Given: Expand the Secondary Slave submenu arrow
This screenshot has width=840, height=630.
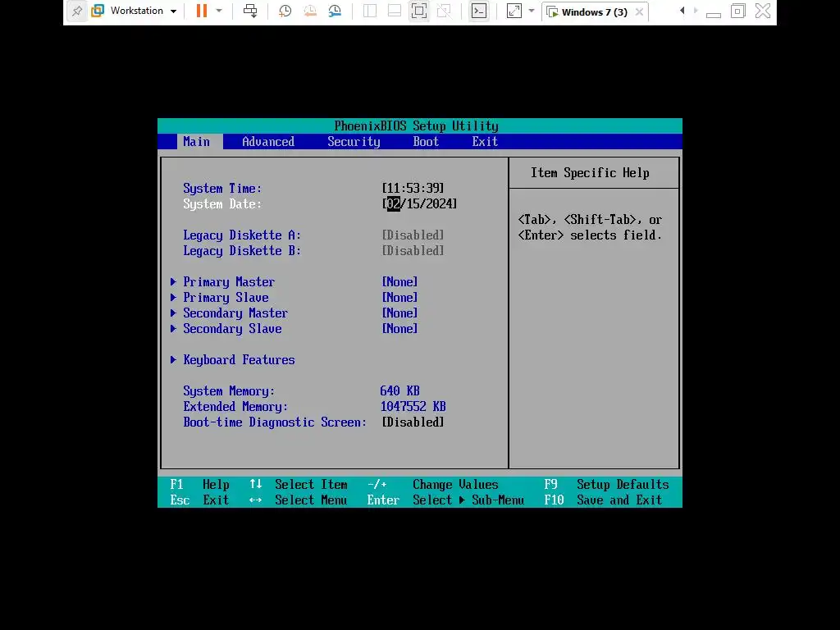Looking at the screenshot, I should tap(173, 328).
